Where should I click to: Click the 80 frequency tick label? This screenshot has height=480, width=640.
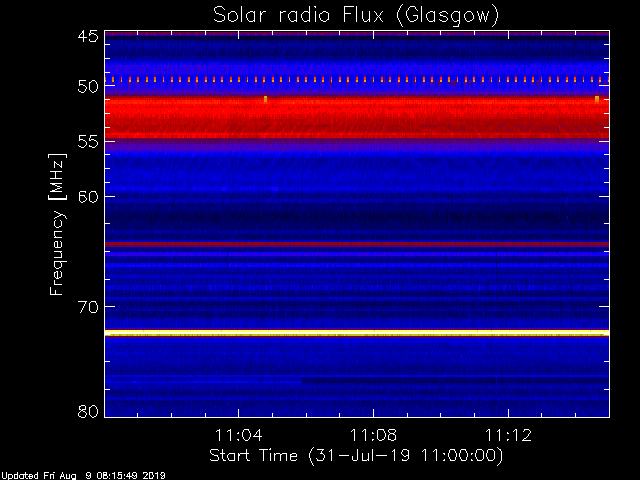tap(88, 411)
